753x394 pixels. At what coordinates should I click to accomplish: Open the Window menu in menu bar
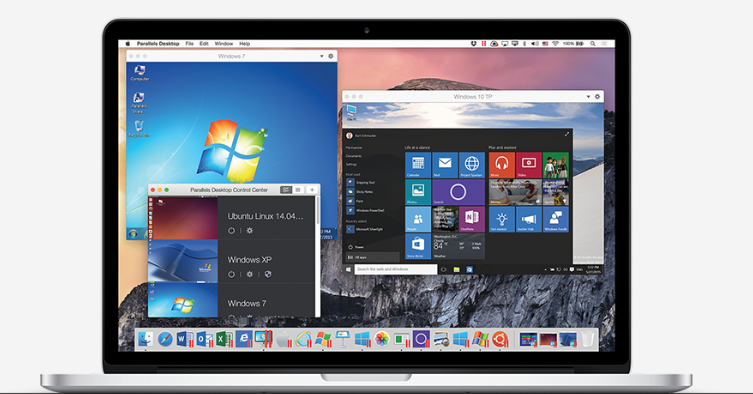click(x=224, y=44)
